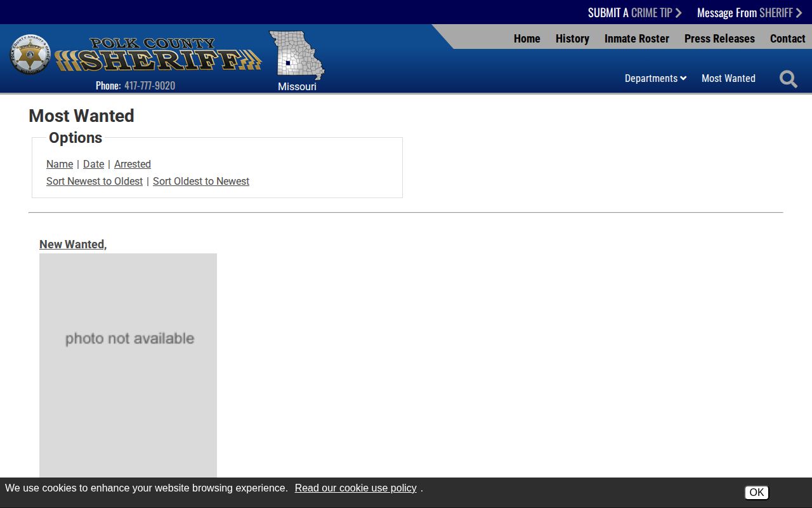
Task: Open the search magnifier icon
Action: tap(789, 79)
